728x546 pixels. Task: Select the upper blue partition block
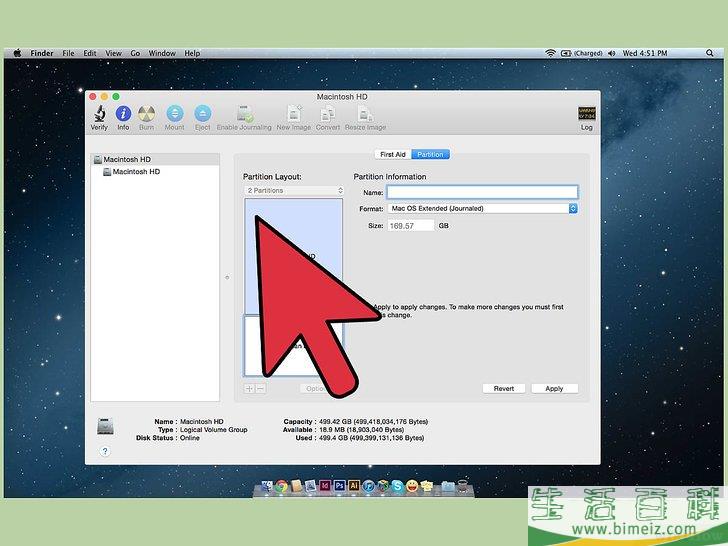(x=294, y=256)
